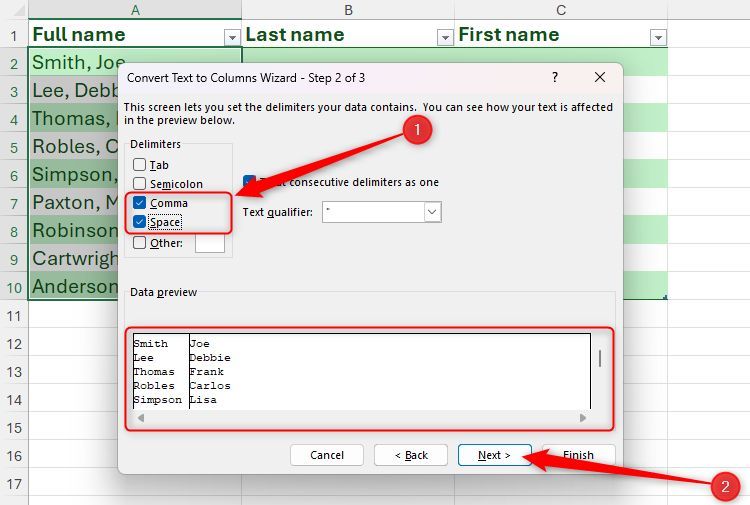Go back with the Back button
Viewport: 750px width, 505px height.
coord(411,455)
